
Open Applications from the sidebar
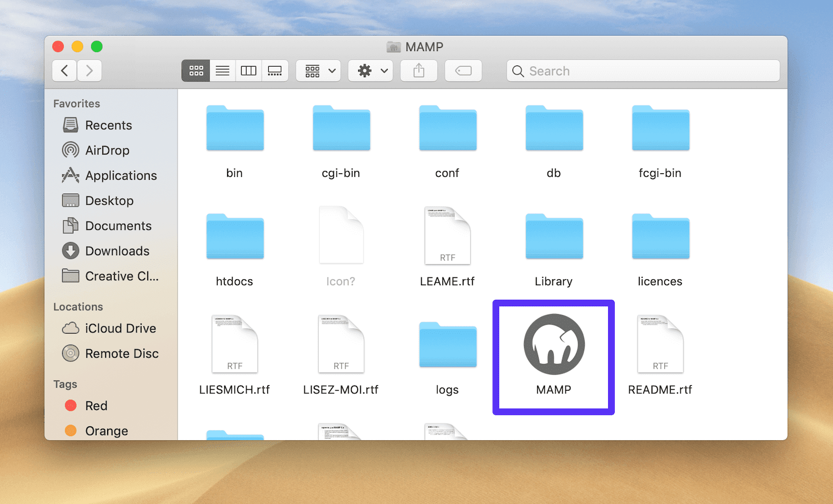(121, 175)
